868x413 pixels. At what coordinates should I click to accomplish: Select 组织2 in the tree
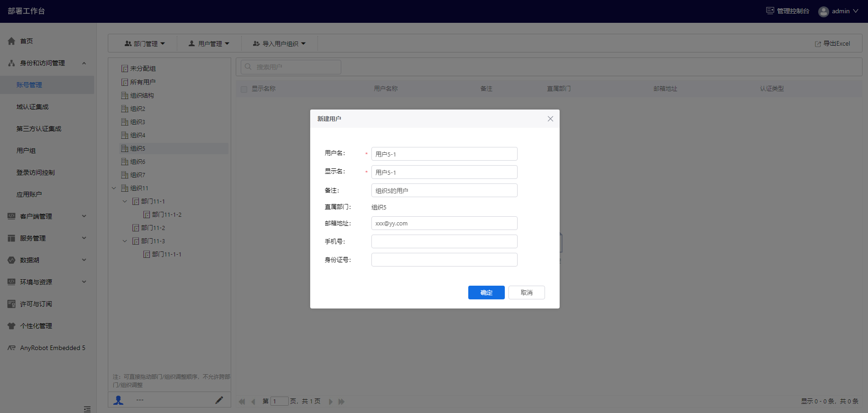(138, 109)
